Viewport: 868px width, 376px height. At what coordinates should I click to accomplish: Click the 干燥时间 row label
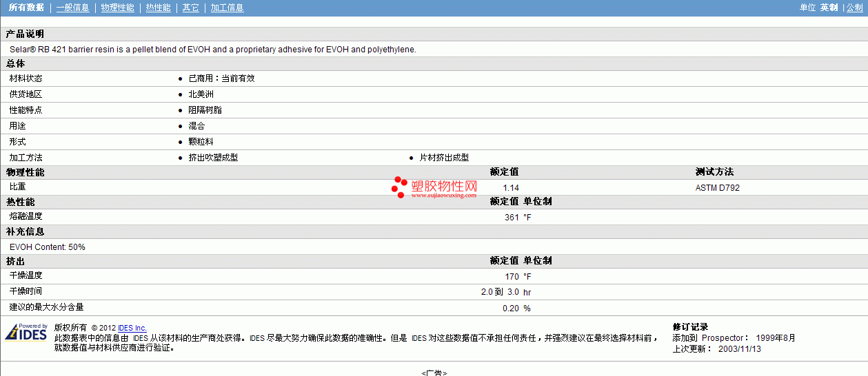[x=26, y=291]
